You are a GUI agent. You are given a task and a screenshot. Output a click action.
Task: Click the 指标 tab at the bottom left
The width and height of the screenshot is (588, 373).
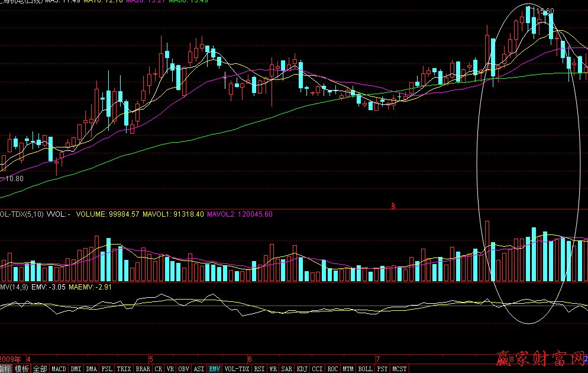click(6, 369)
